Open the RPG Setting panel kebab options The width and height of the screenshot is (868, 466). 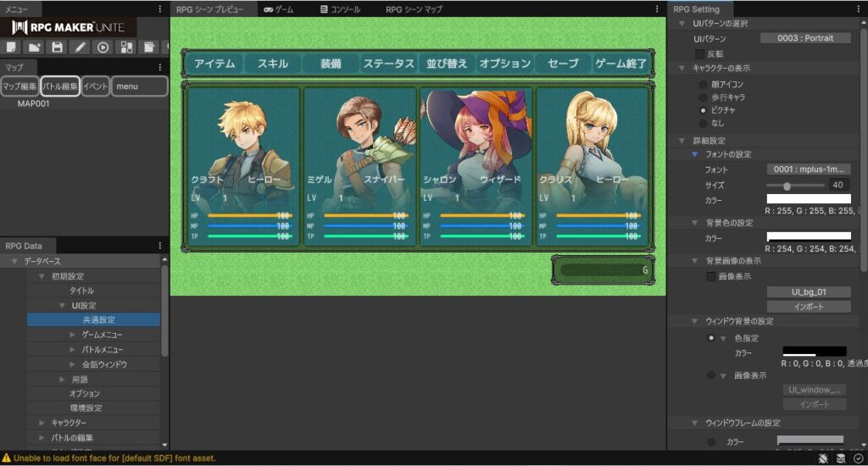coord(859,8)
